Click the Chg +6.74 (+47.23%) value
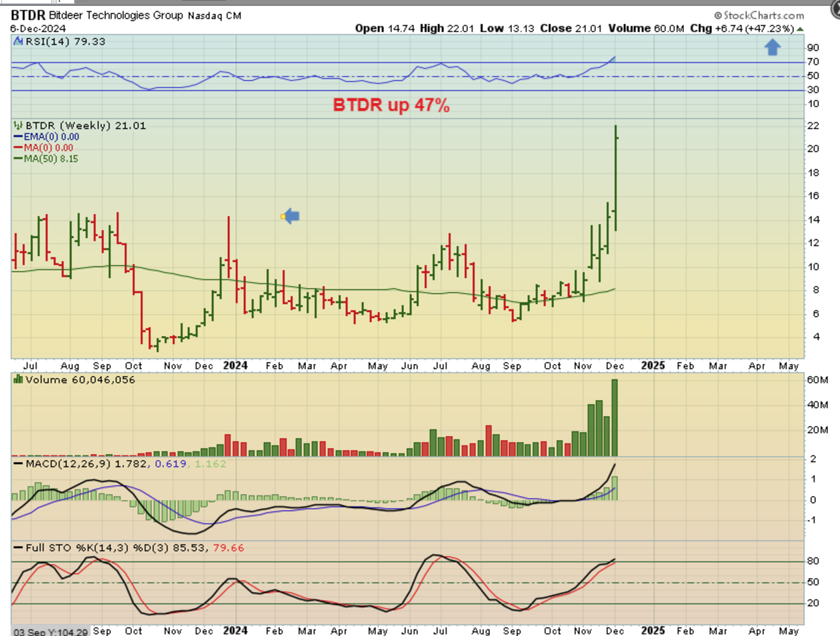The image size is (840, 636). tap(742, 28)
